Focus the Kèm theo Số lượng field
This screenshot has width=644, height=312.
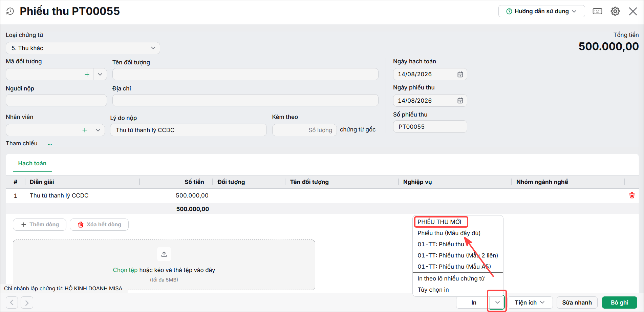pyautogui.click(x=304, y=130)
